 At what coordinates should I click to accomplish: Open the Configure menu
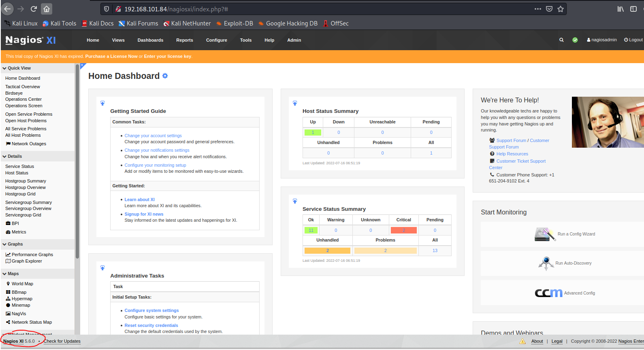[x=217, y=40]
